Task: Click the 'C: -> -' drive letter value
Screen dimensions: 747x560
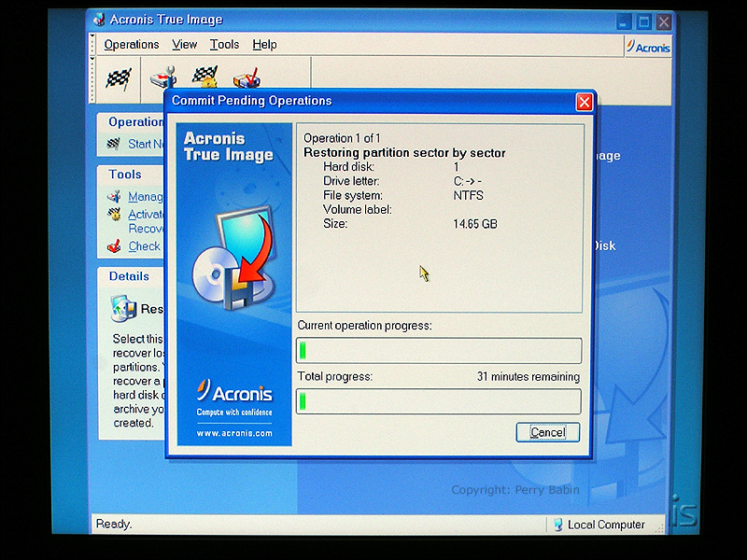Action: coord(468,181)
